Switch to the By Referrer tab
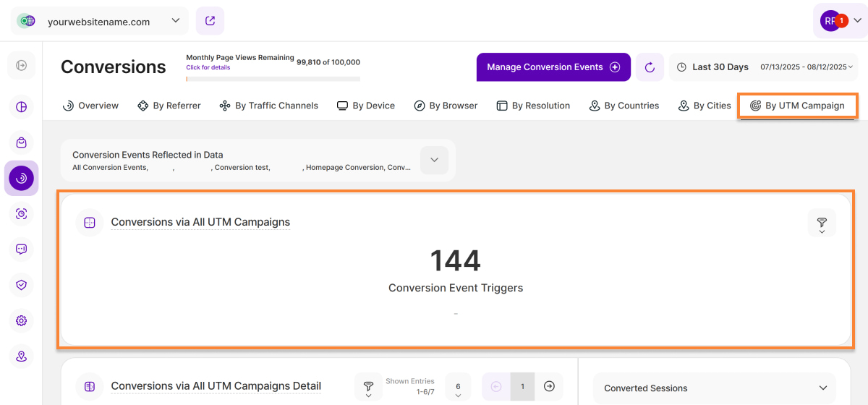Screen dimensions: 868x405 pyautogui.click(x=169, y=106)
